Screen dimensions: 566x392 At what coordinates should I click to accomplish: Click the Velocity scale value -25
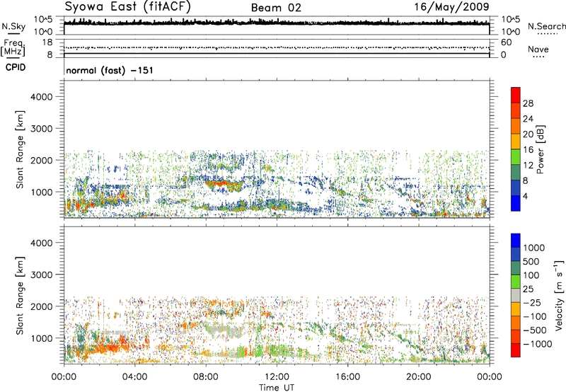pos(532,302)
